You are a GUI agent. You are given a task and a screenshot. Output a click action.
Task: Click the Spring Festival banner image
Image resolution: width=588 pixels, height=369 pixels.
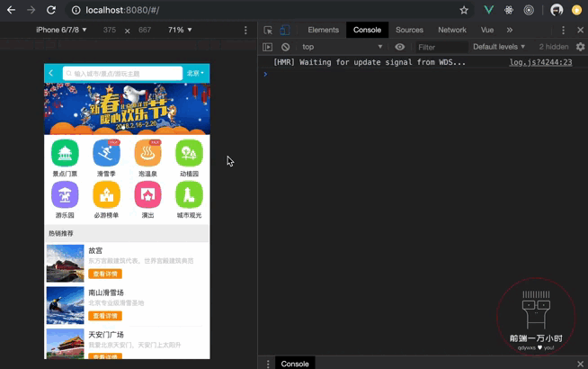pyautogui.click(x=127, y=109)
